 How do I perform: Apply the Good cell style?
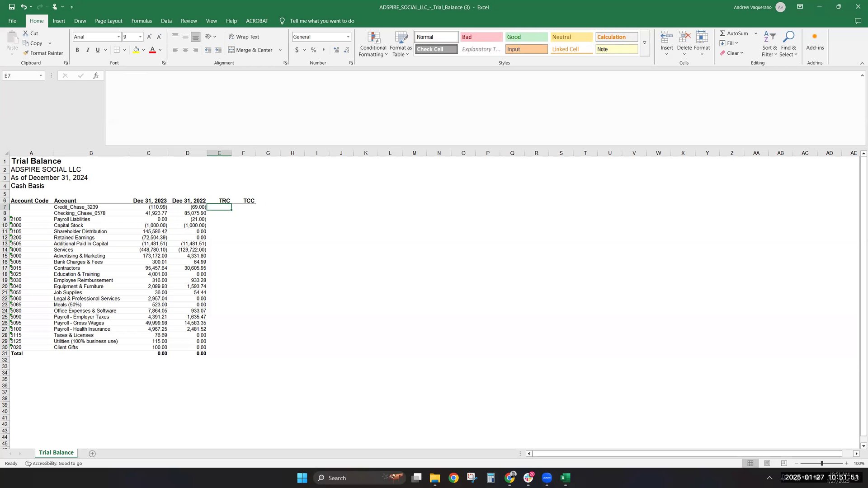[x=526, y=37]
